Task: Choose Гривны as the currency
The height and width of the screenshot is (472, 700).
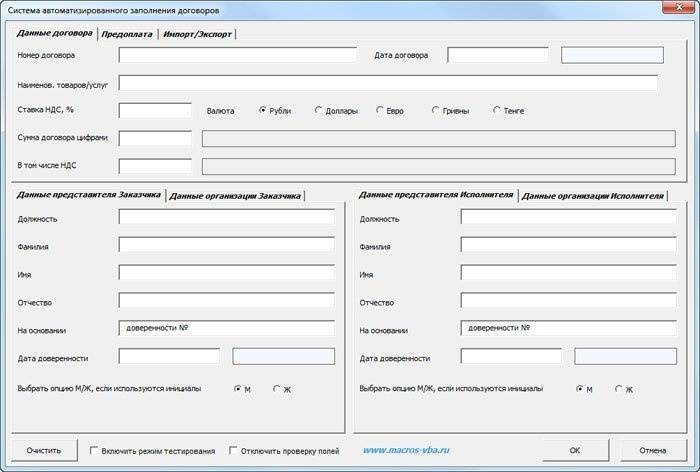Action: pyautogui.click(x=436, y=110)
